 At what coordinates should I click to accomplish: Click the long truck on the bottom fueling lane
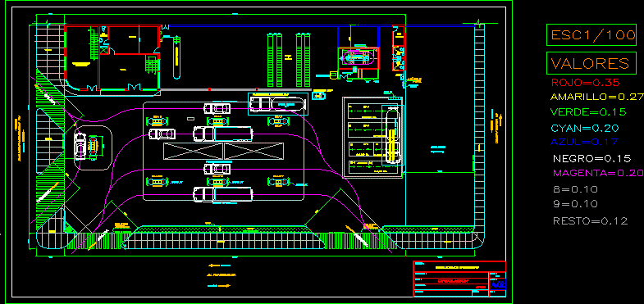click(222, 194)
